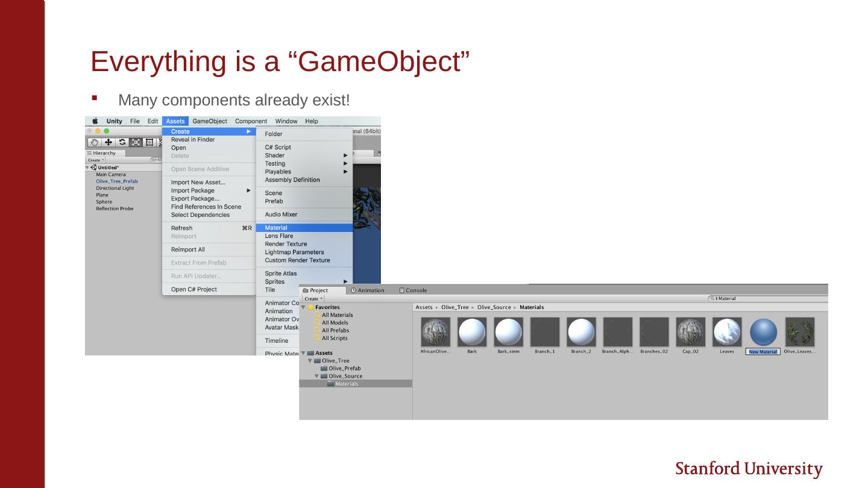Collapse the Assets folder tree
Screen dimensions: 868x488
303,353
